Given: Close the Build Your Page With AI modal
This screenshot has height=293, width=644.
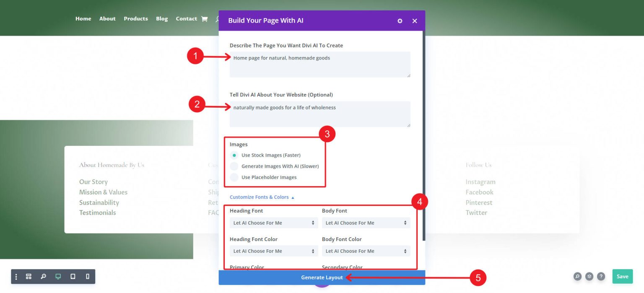Looking at the screenshot, I should click(415, 21).
